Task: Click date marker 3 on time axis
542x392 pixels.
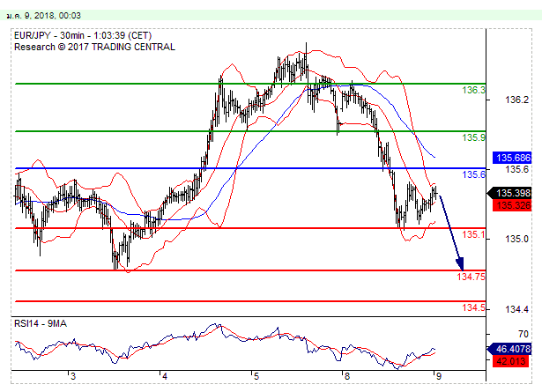Action: point(73,376)
